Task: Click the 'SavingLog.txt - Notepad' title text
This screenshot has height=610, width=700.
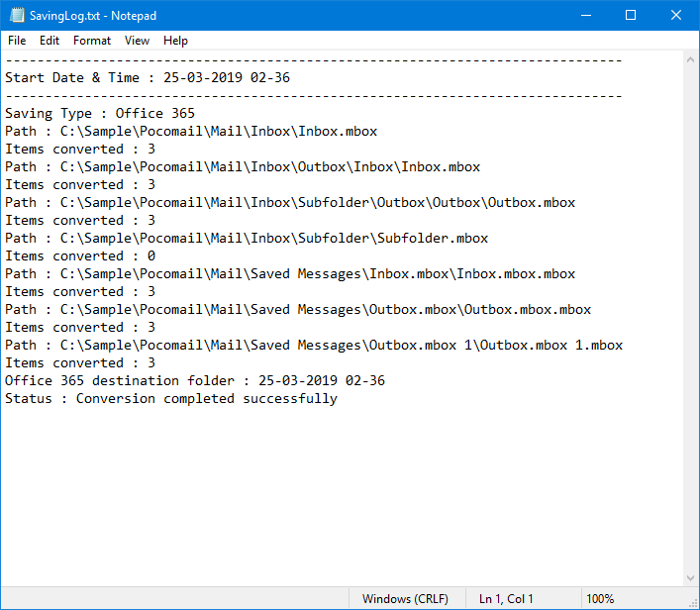Action: click(93, 16)
